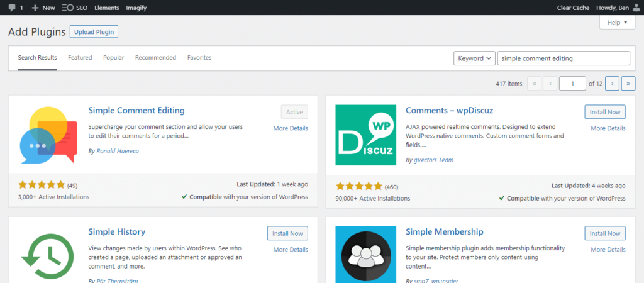Click the Active button for Simple Comment Editing
644x283 pixels.
[x=294, y=112]
